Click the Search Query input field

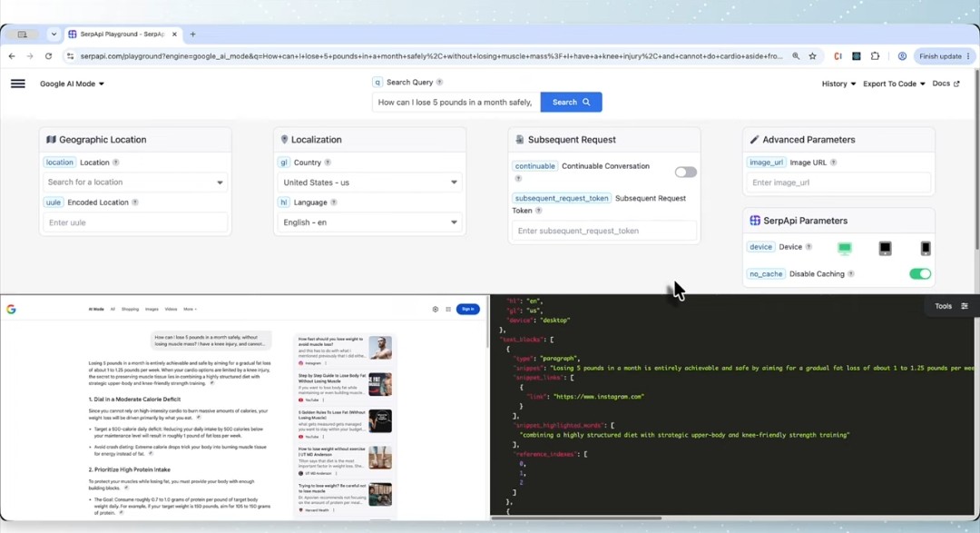[x=456, y=102]
